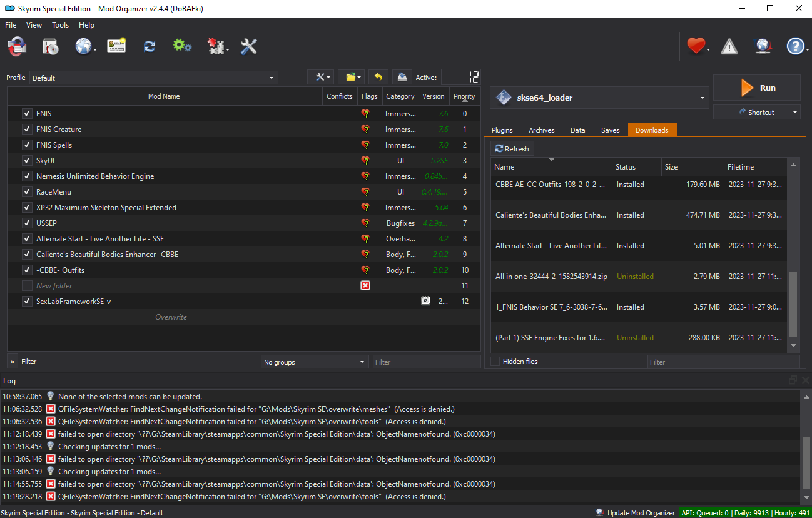Open the Tools puzzle piece icon
Viewport: 812px width, 518px height.
(216, 46)
